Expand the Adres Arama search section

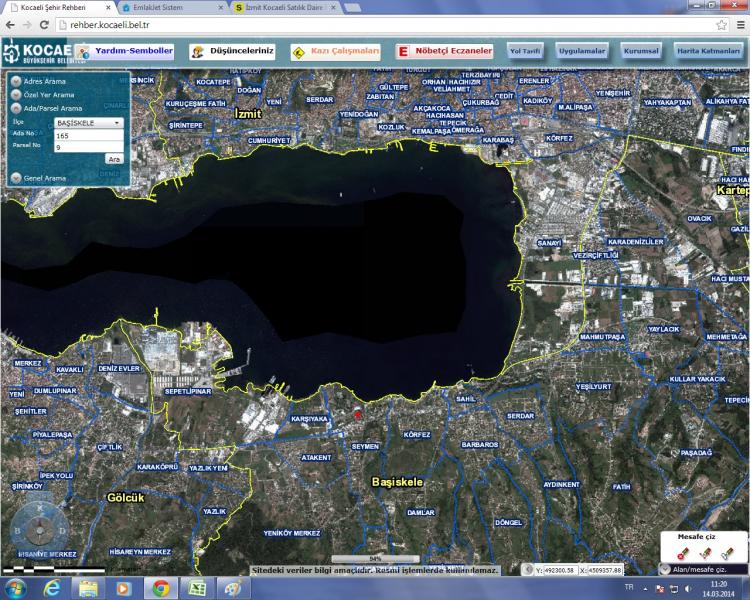(x=16, y=81)
